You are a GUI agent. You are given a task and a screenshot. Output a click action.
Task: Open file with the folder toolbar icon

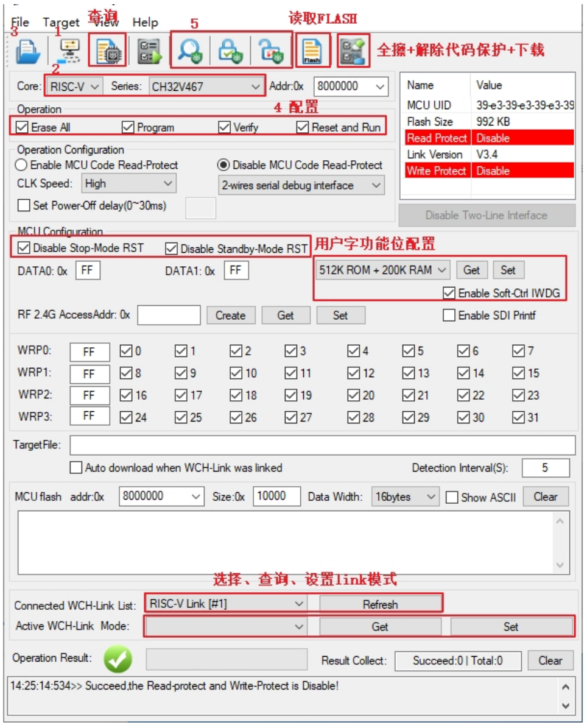pyautogui.click(x=28, y=51)
